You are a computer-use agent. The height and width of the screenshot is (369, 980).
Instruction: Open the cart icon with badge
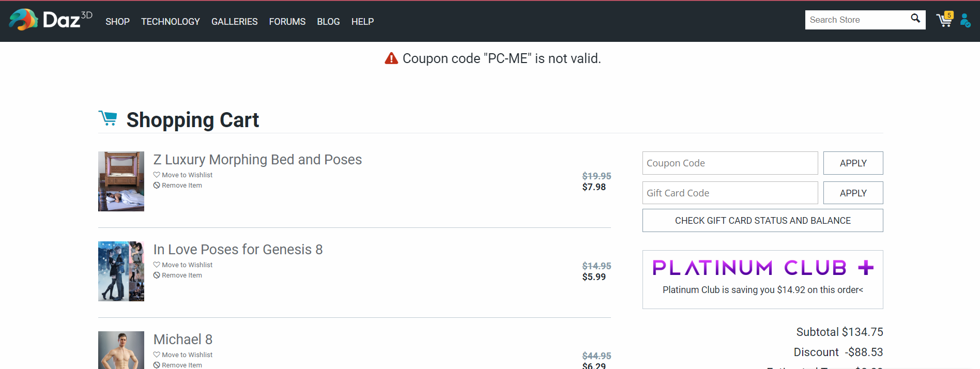[944, 20]
